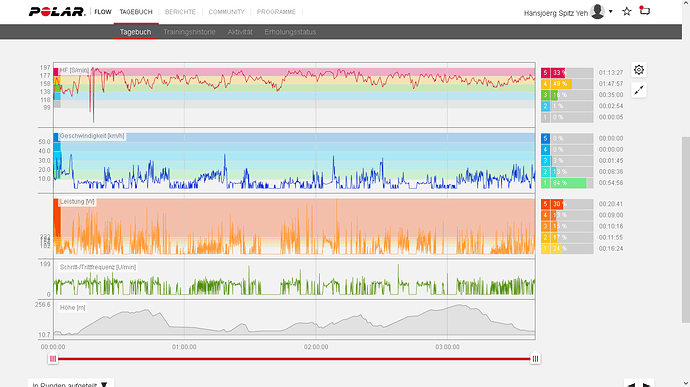Viewport: 690px width, 387px height.
Task: Expand the user account dropdown arrow
Action: 611,12
